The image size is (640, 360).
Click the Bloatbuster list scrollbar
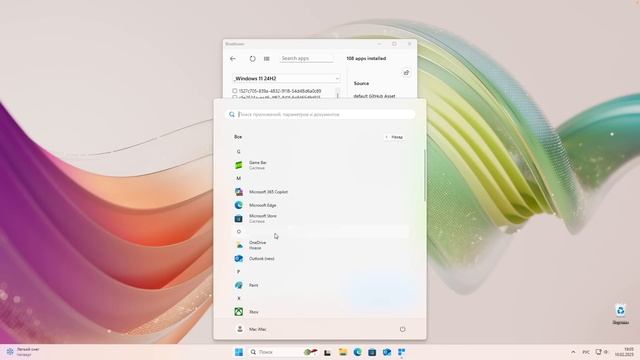tap(338, 93)
